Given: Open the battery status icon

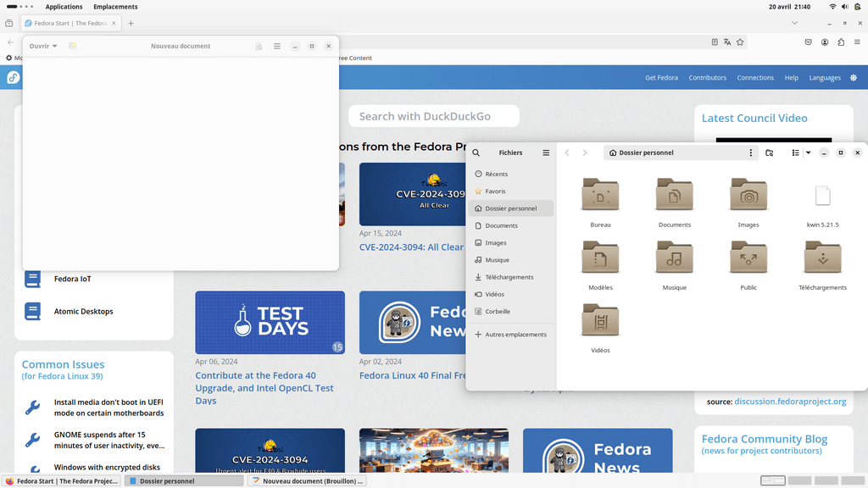Looking at the screenshot, I should (x=858, y=7).
